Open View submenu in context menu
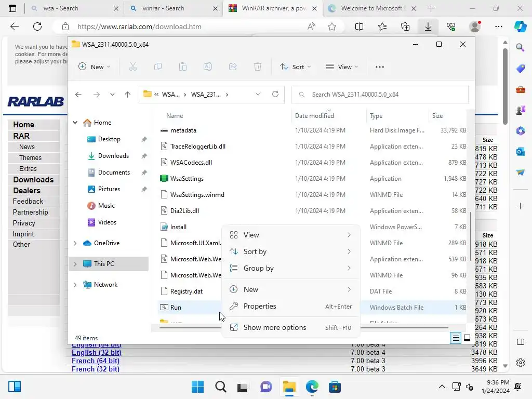The image size is (532, 399). point(290,235)
